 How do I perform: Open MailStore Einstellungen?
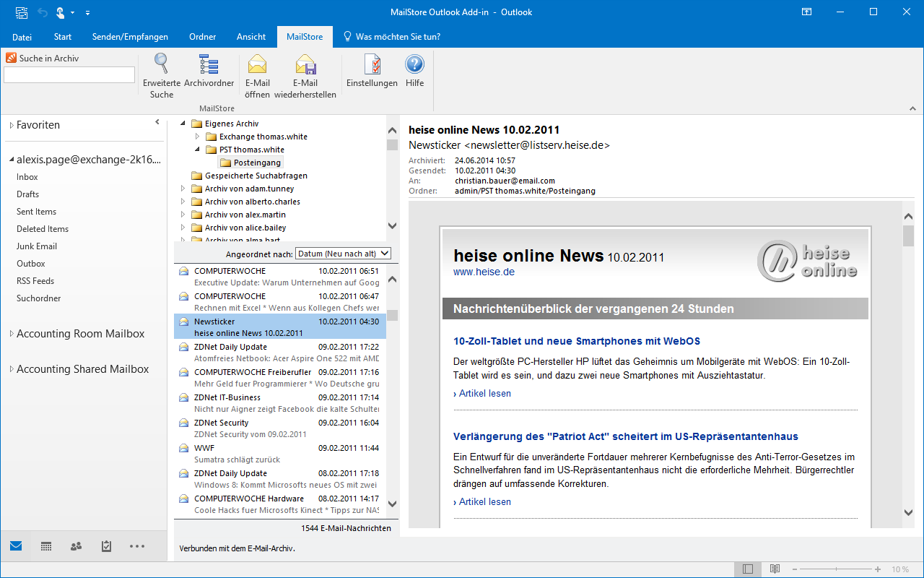pos(372,72)
